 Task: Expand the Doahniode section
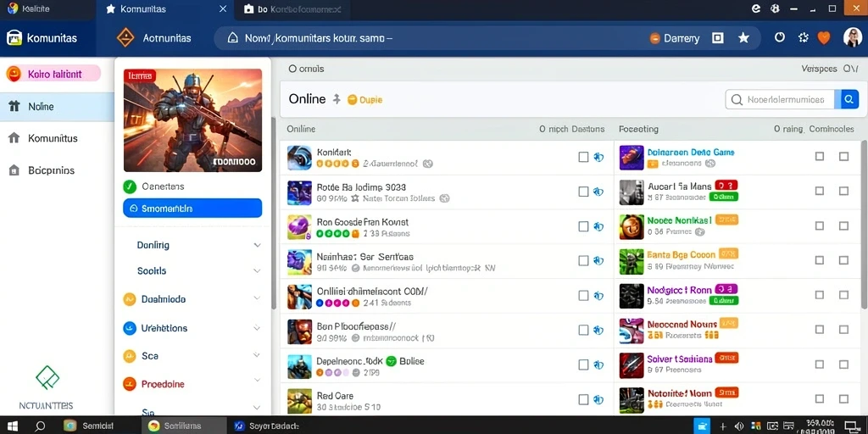[x=257, y=298]
